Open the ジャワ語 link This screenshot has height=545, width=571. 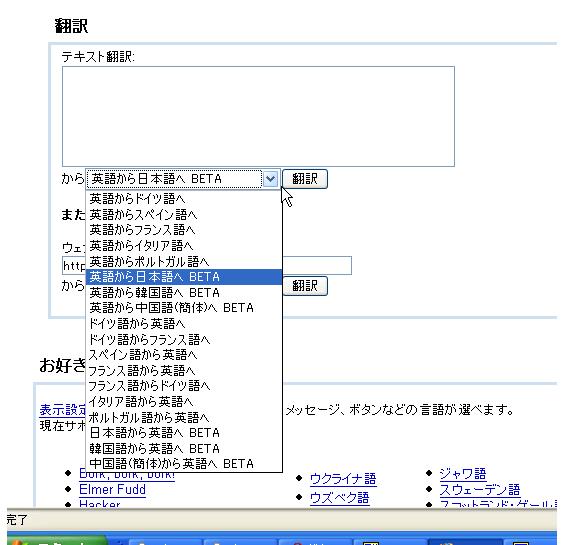pos(463,473)
